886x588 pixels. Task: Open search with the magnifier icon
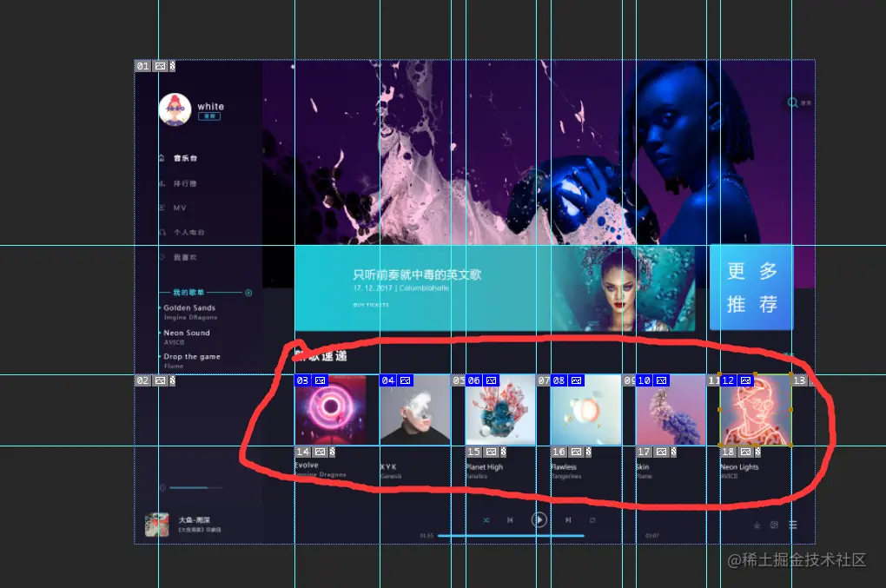click(x=793, y=102)
